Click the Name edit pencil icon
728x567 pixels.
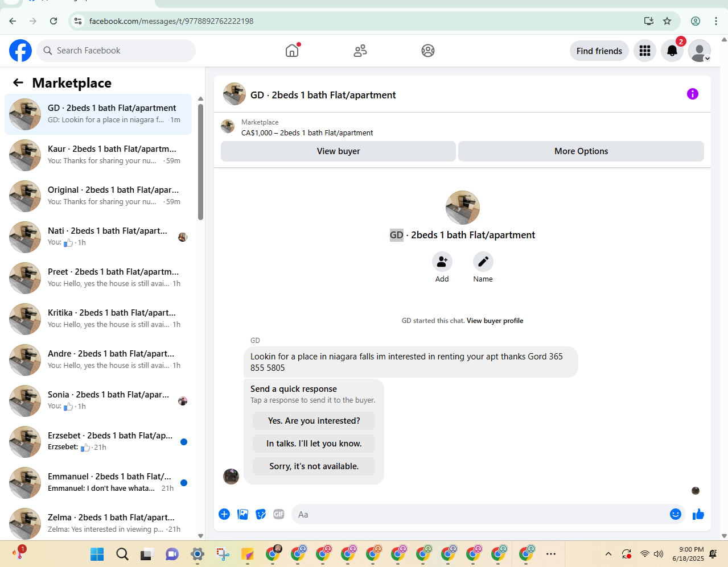pyautogui.click(x=483, y=262)
